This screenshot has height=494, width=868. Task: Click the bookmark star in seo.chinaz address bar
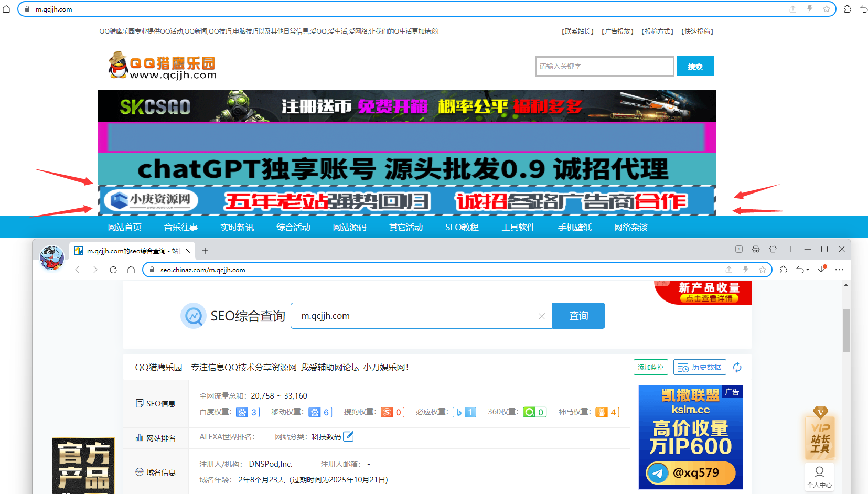pyautogui.click(x=762, y=270)
